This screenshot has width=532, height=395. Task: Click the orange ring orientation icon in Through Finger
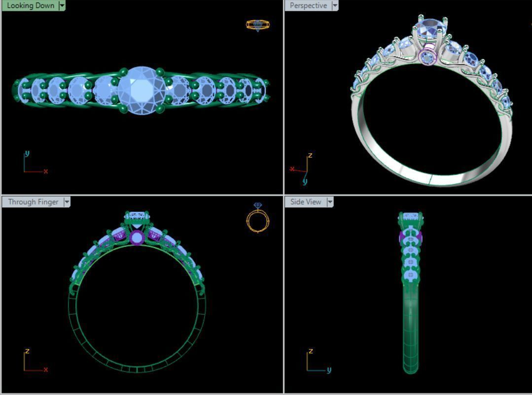pos(258,218)
